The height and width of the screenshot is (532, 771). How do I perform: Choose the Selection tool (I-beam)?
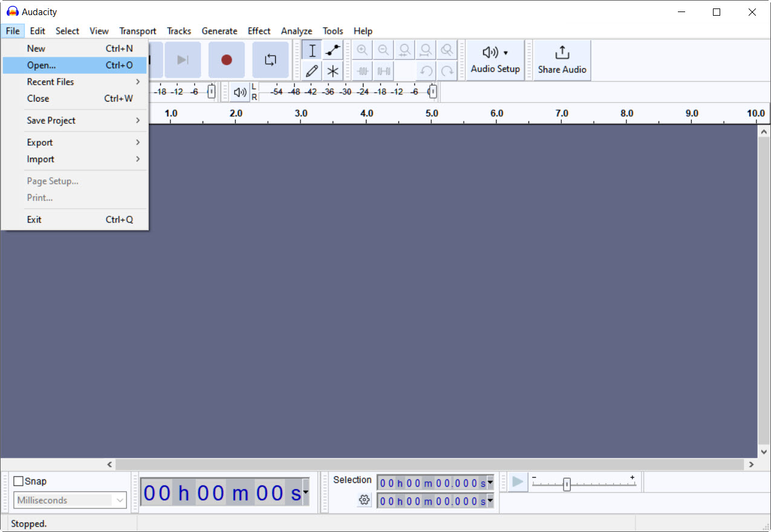tap(312, 51)
